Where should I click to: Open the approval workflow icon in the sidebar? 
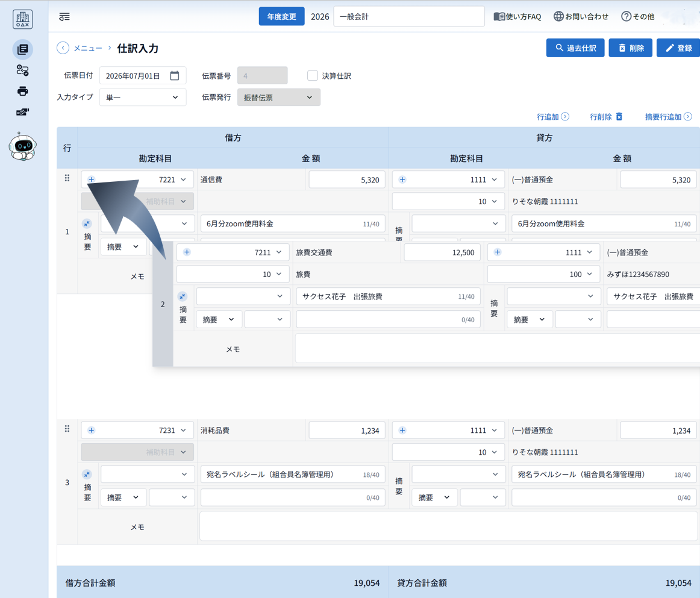(x=22, y=70)
